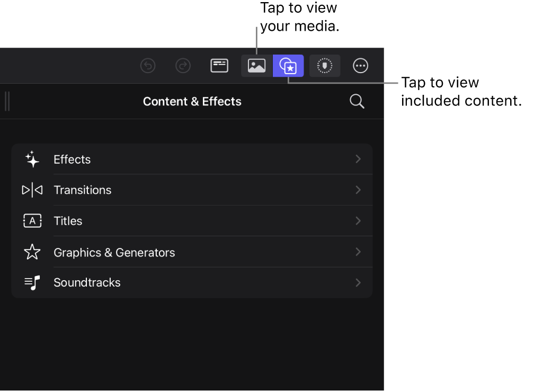Click the Titles letter-A frame icon
Viewport: 534px width, 392px height.
[32, 221]
